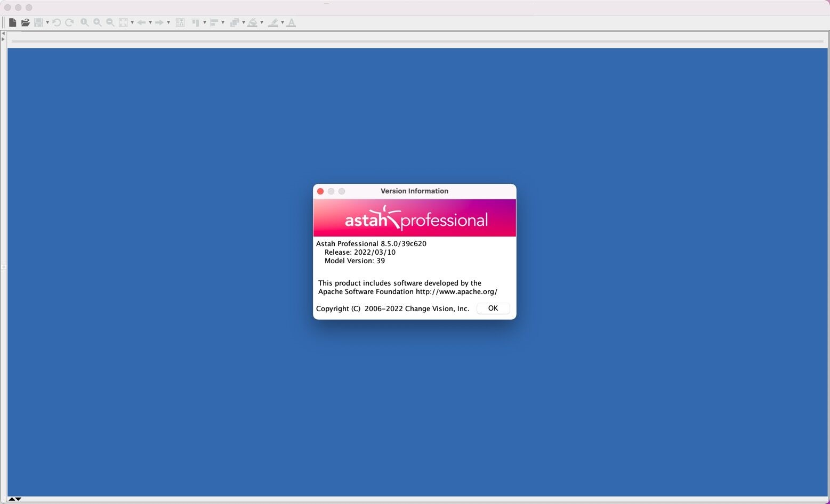This screenshot has height=504, width=830.
Task: Click the font color letter A icon
Action: (291, 22)
